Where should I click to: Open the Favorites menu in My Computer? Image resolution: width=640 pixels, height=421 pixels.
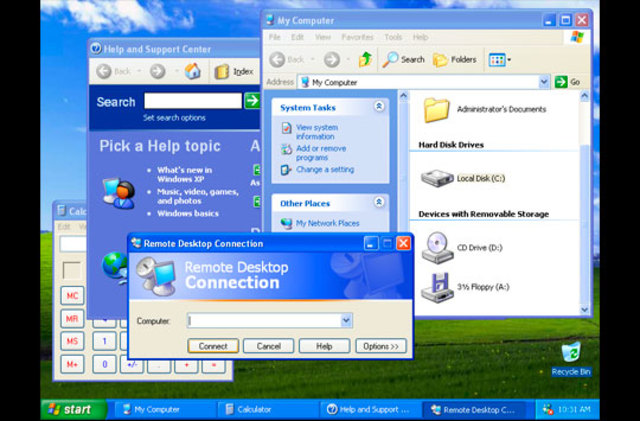(358, 37)
